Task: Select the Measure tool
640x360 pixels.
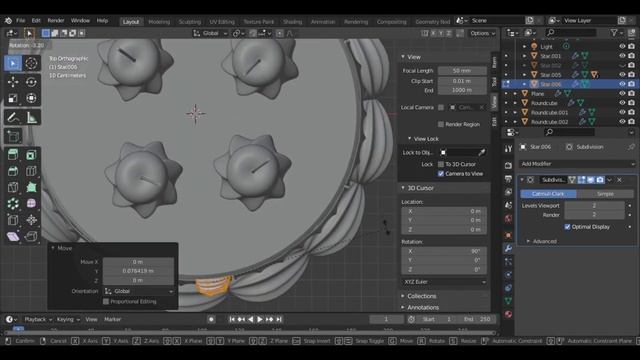Action: tap(31, 118)
